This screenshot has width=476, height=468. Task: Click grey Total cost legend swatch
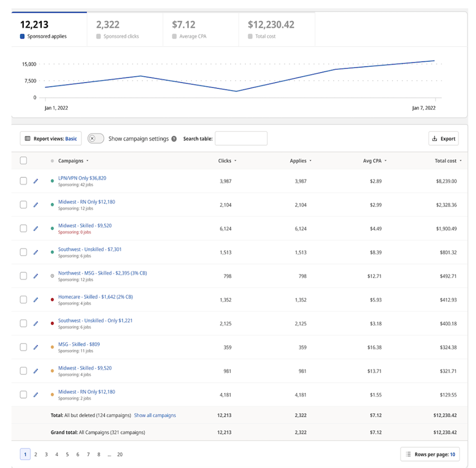(x=250, y=36)
